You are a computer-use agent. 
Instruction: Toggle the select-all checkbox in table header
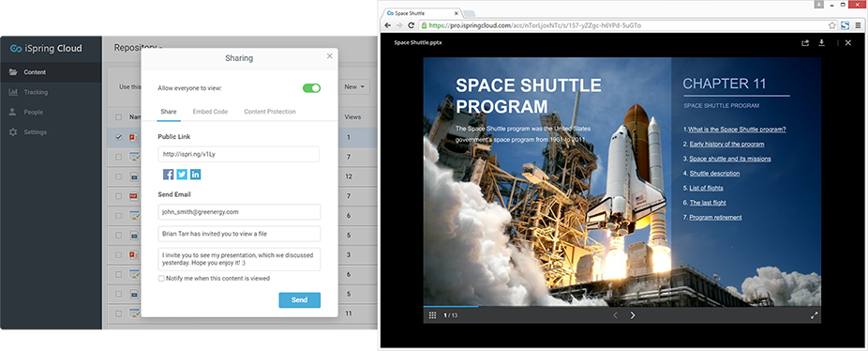pos(118,117)
